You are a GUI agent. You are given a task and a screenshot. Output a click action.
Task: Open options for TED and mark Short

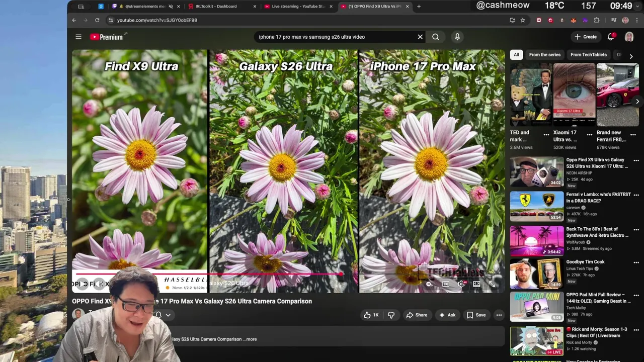(x=546, y=135)
